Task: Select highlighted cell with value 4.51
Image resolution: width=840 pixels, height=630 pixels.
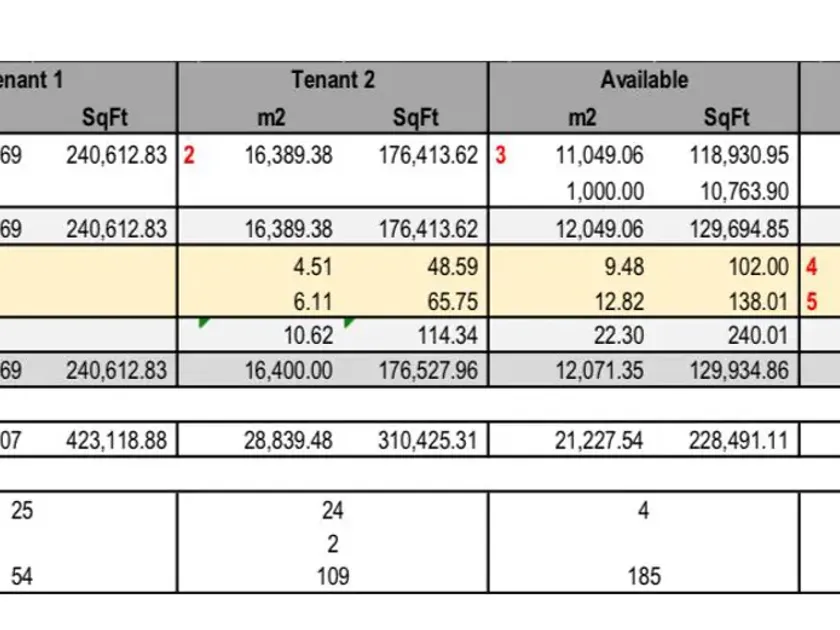Action: (312, 266)
